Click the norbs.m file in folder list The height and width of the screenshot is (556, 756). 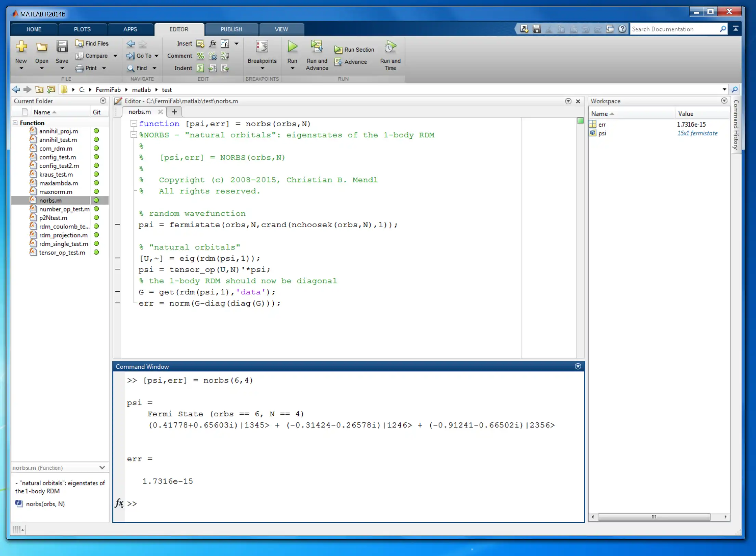[51, 200]
